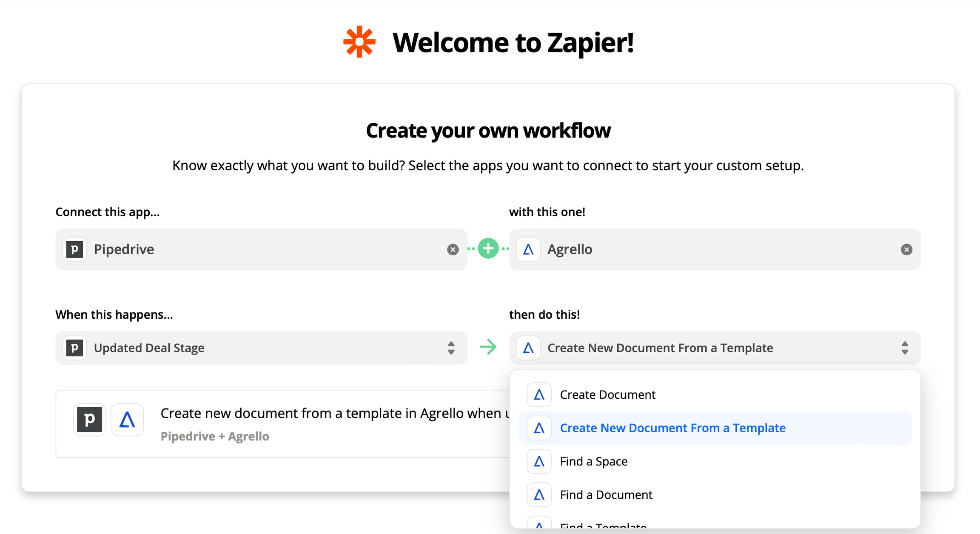This screenshot has width=980, height=534.
Task: Click the arrows on the action dropdown field
Action: tap(905, 348)
